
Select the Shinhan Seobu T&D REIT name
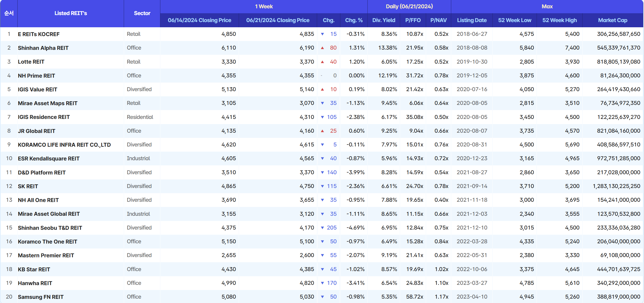50,228
